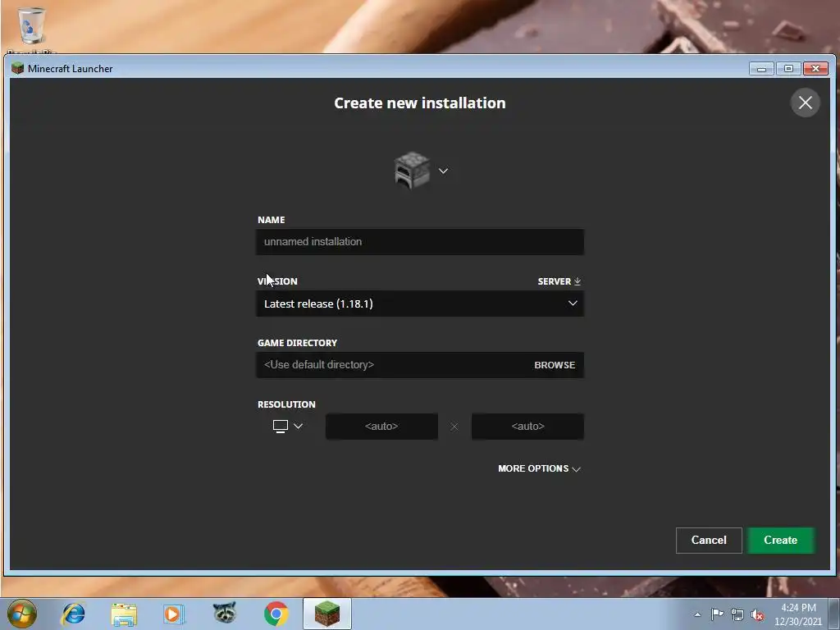The image size is (840, 630).
Task: Open Windows Explorer folder in taskbar
Action: 124,614
